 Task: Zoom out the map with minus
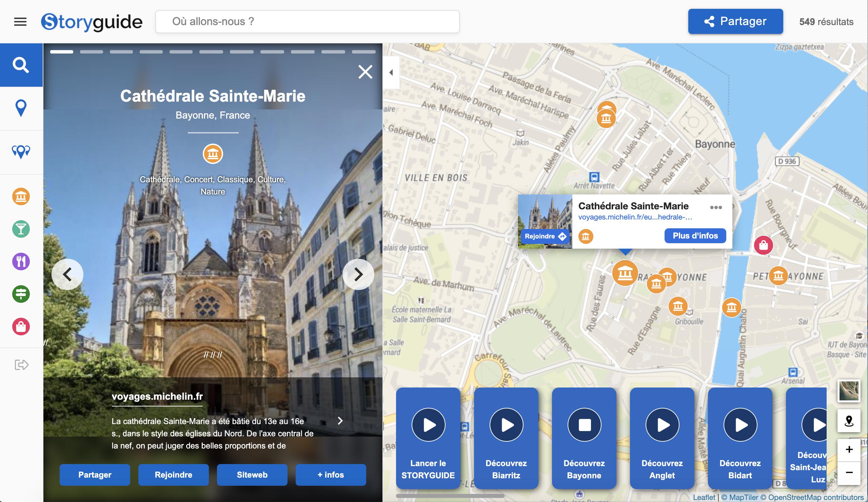click(x=849, y=473)
